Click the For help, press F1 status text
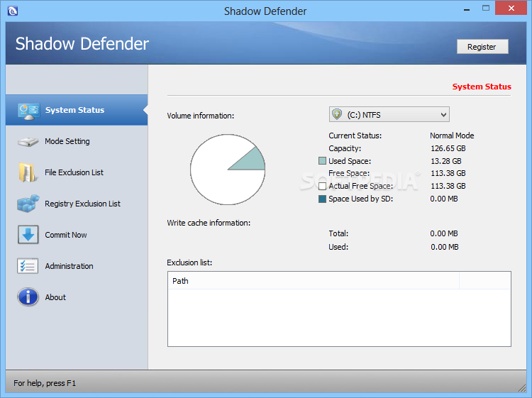The image size is (532, 398). point(45,383)
